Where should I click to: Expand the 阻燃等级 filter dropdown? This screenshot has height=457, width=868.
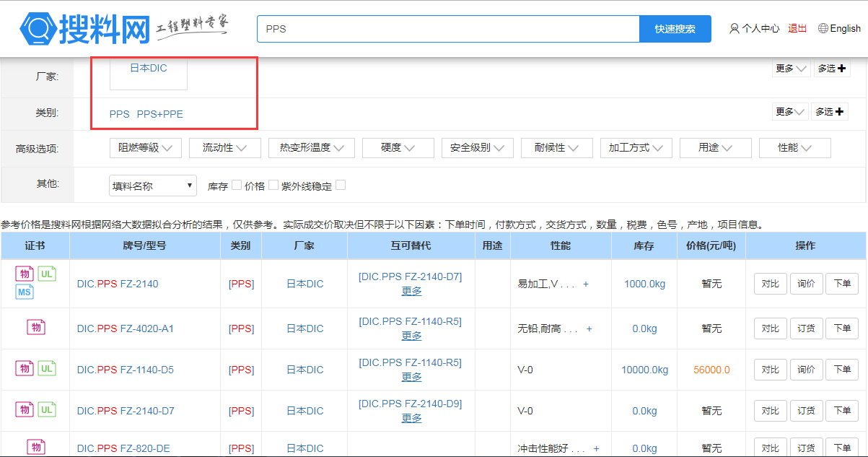tap(146, 148)
